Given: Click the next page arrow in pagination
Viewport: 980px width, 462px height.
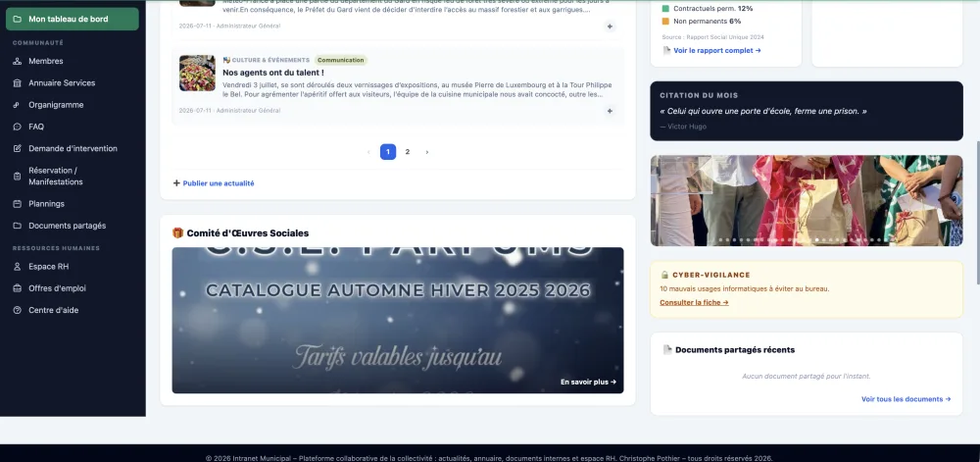Looking at the screenshot, I should tap(427, 152).
